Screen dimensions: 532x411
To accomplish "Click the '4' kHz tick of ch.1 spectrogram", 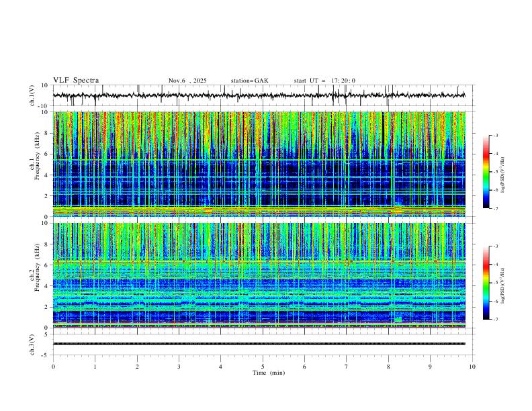I will tap(46, 175).
